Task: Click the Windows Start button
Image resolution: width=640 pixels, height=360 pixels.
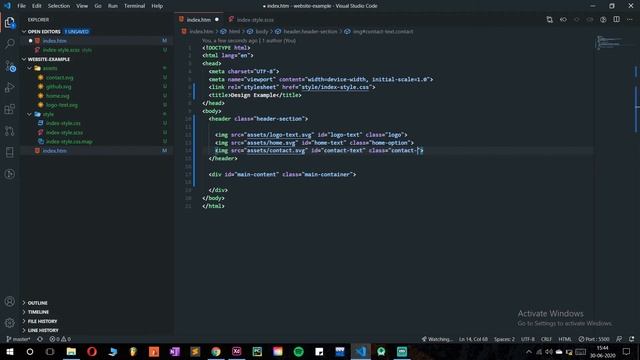Action: pyautogui.click(x=9, y=351)
